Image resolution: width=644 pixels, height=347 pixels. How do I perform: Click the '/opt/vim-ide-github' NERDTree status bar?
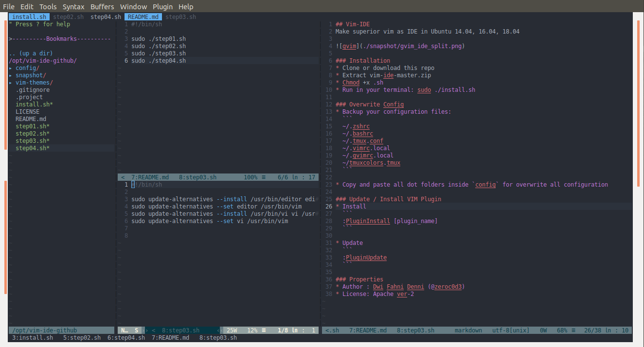tap(61, 330)
